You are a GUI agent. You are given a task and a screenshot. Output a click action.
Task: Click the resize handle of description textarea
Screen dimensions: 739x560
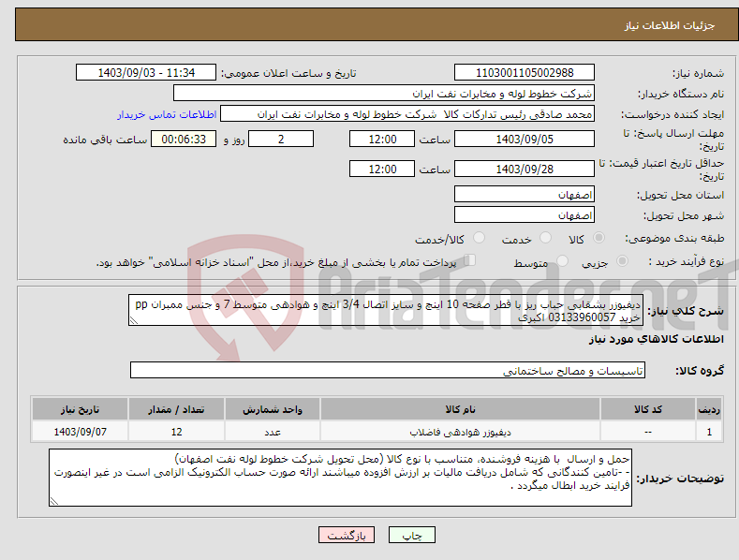point(133,320)
